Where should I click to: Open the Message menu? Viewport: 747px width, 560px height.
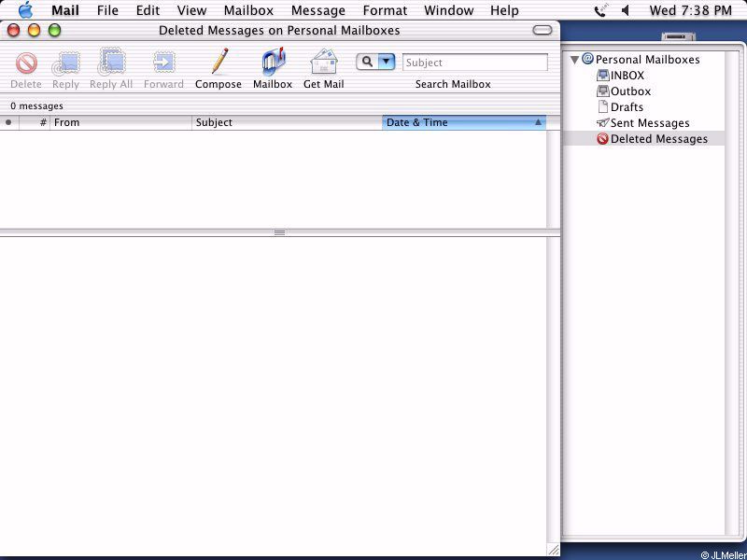[x=318, y=10]
